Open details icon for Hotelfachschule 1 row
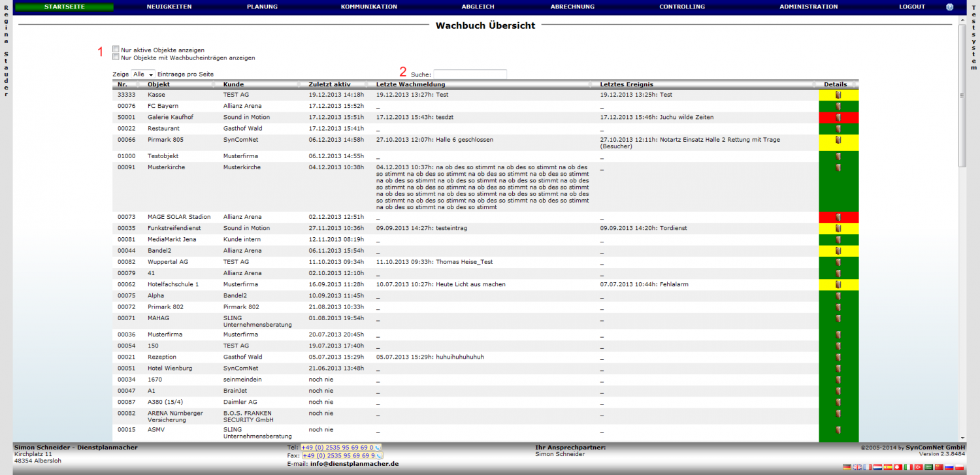Screen dimensions: 980x475 tap(838, 285)
